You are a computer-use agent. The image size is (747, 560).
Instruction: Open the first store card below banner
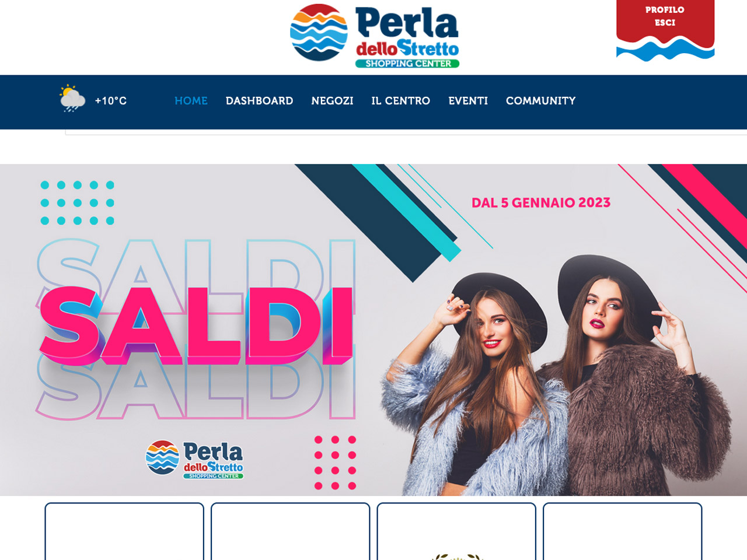(x=124, y=531)
